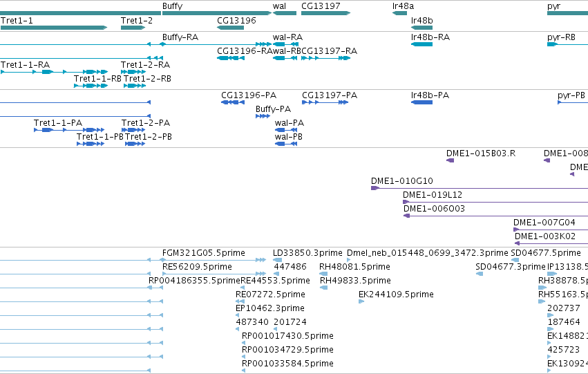Click the wal-PB protein label
The height and width of the screenshot is (374, 588).
pos(288,137)
